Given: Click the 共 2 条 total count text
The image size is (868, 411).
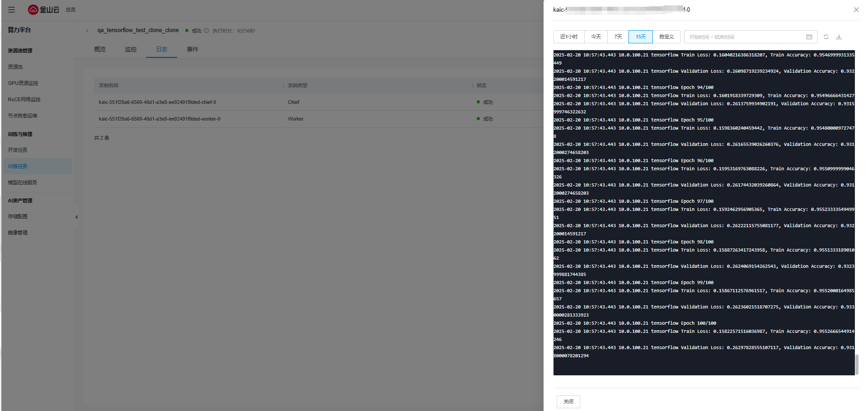Looking at the screenshot, I should pyautogui.click(x=102, y=138).
